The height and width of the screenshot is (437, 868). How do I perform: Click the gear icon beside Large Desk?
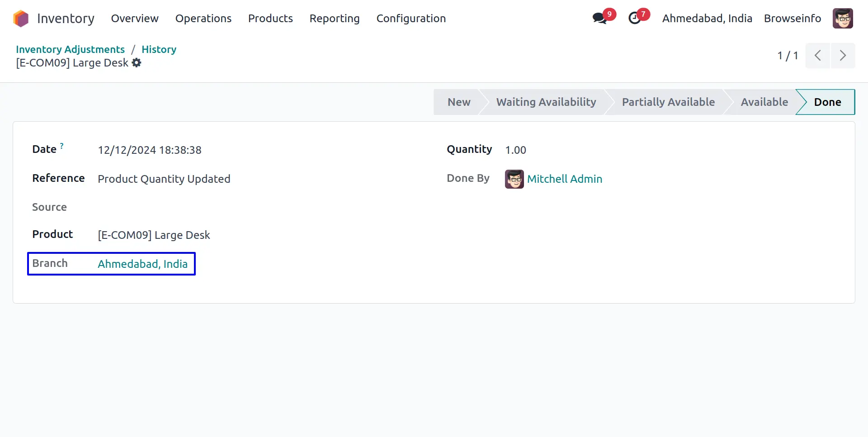(x=137, y=63)
